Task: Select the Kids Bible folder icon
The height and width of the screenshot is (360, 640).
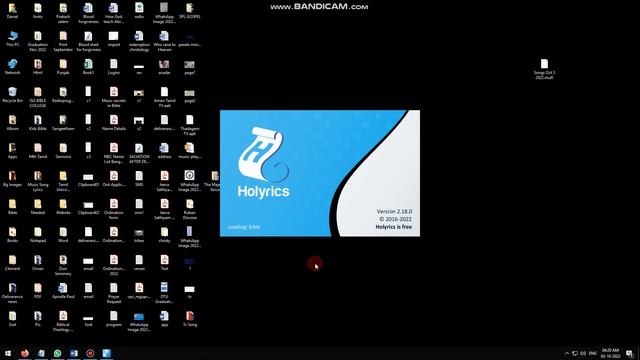Action: [38, 123]
